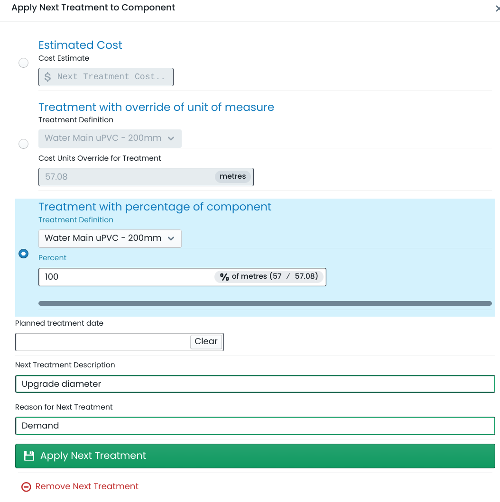Image resolution: width=500 pixels, height=502 pixels.
Task: Click the Planned treatment date field
Action: pyautogui.click(x=103, y=342)
